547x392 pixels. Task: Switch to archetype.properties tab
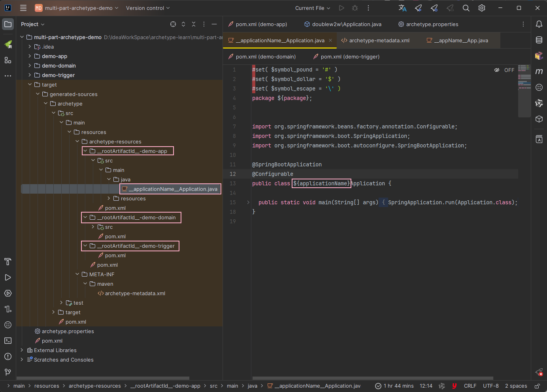(428, 24)
